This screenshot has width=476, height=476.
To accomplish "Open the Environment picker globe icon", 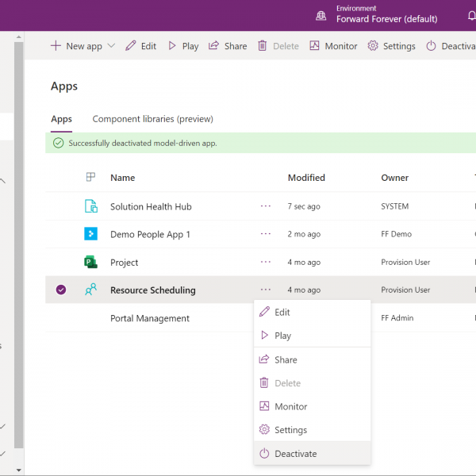I will pyautogui.click(x=321, y=16).
